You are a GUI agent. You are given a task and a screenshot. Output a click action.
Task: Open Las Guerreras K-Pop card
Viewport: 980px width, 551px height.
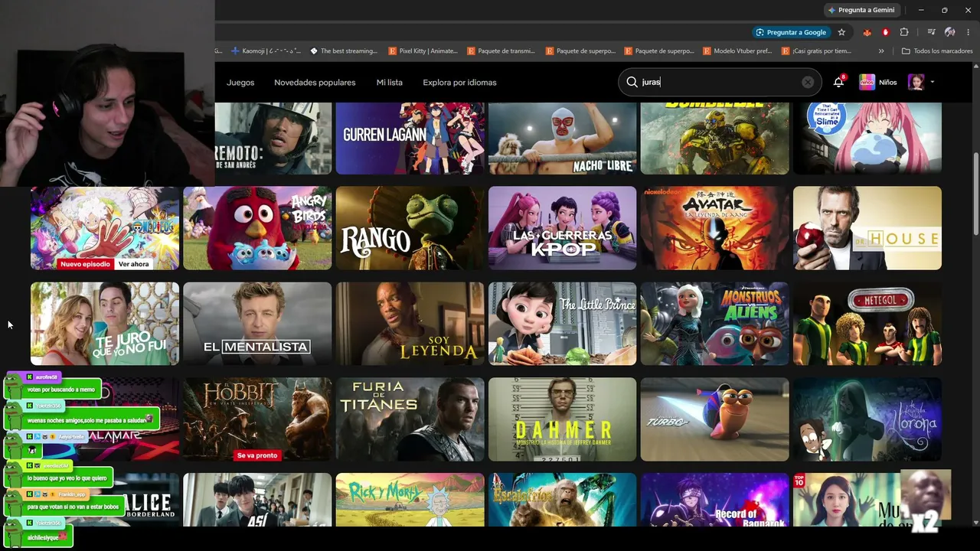[562, 228]
